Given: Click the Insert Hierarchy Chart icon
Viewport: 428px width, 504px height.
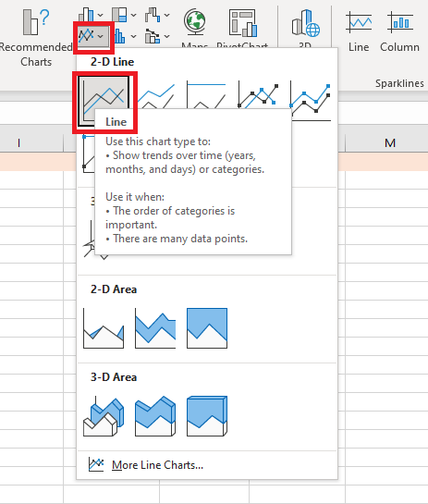Looking at the screenshot, I should tap(119, 15).
